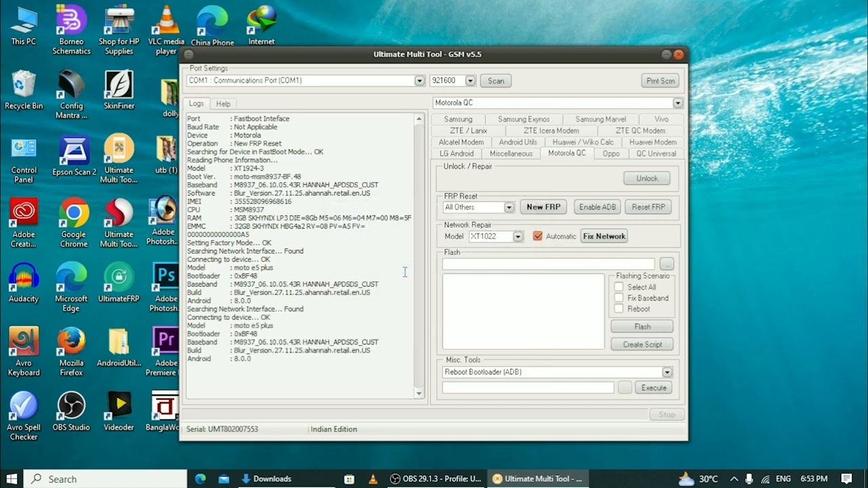
Task: Launch OBS Studio from desktop
Action: pyautogui.click(x=71, y=412)
